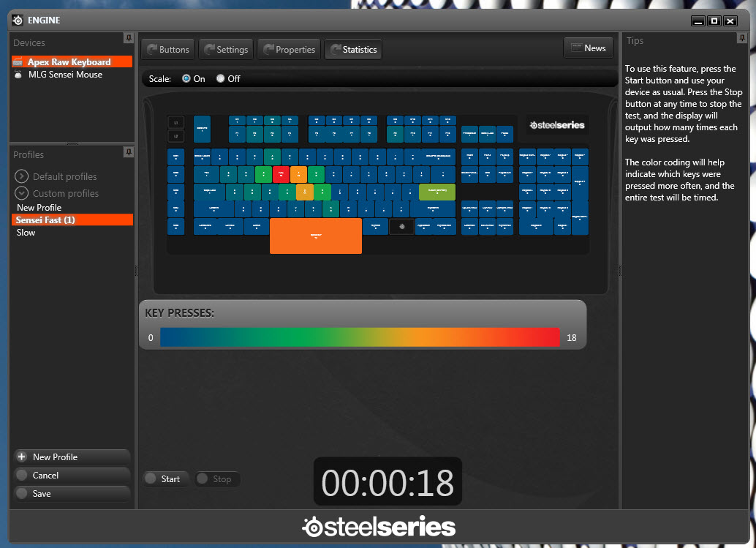Click the red most-pressed key on the heatmap

[281, 174]
